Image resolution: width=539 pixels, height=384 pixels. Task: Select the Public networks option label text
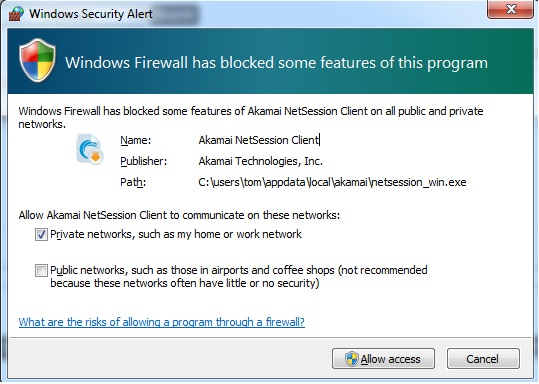tap(239, 276)
